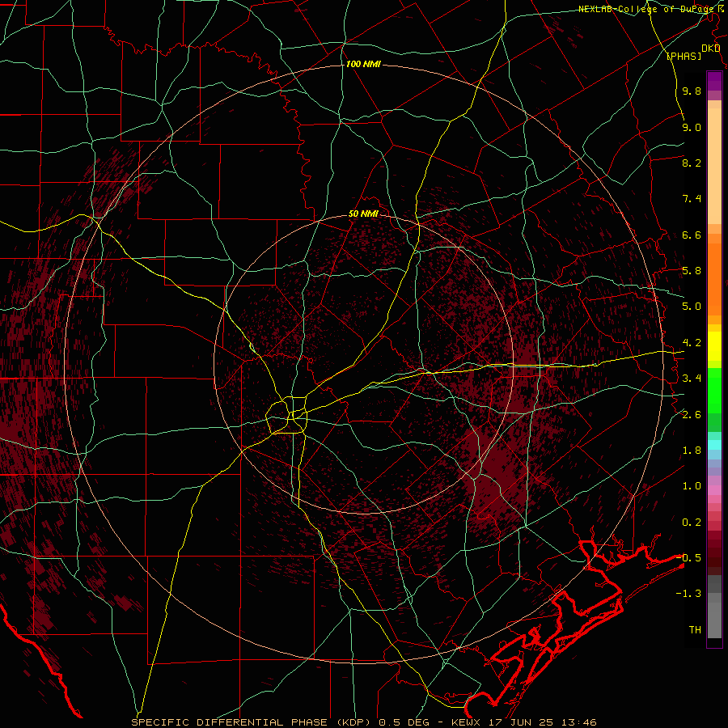The height and width of the screenshot is (728, 728).
Task: Click the -1.3 value on the color scale
Action: pyautogui.click(x=688, y=594)
